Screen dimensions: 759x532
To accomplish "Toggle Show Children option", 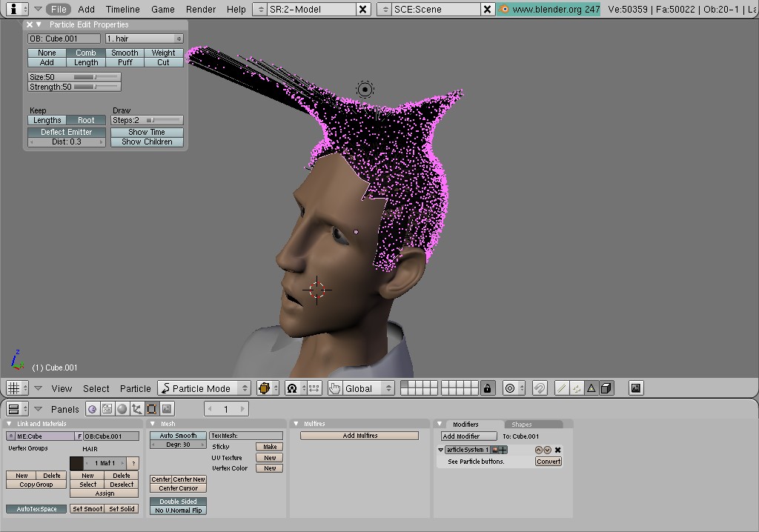I will pyautogui.click(x=147, y=142).
